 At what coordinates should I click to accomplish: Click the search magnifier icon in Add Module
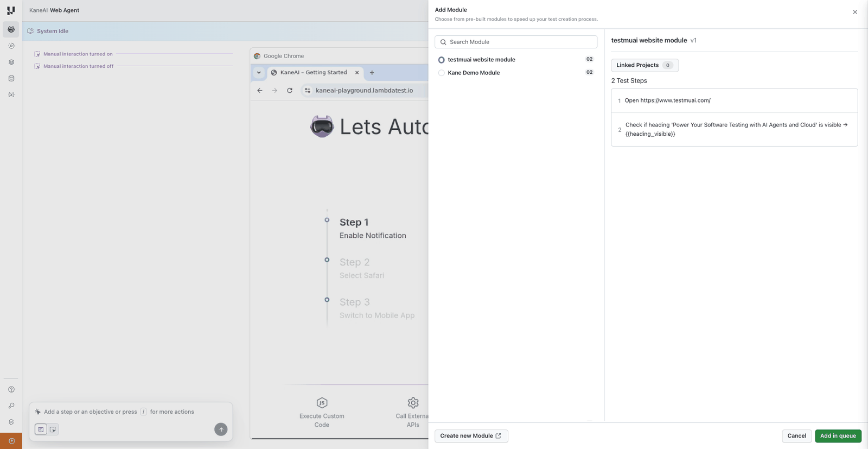click(x=443, y=42)
